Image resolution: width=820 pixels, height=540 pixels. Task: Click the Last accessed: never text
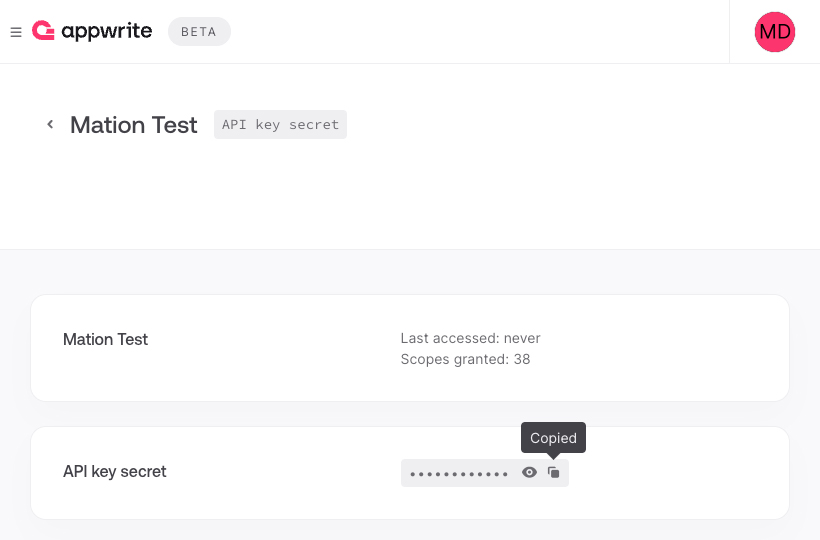point(470,338)
